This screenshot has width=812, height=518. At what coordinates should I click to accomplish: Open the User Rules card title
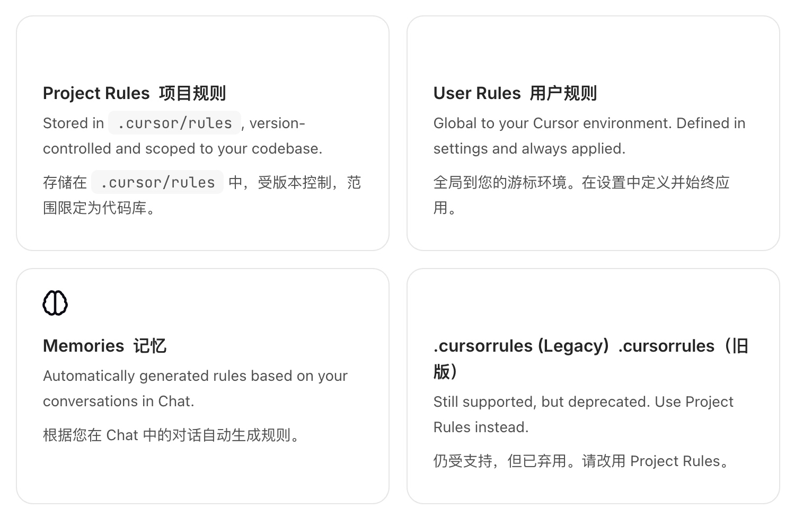515,93
